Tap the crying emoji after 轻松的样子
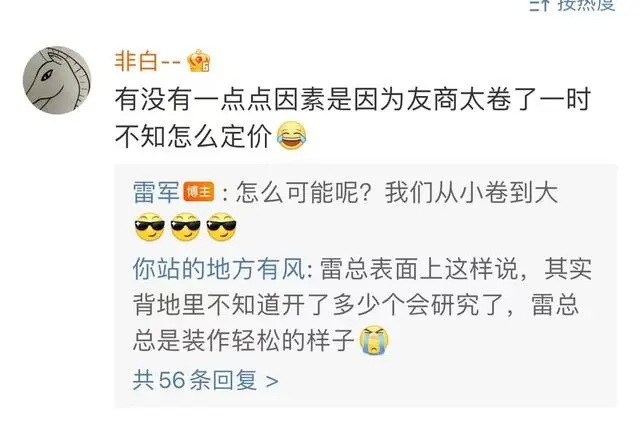Image resolution: width=640 pixels, height=421 pixels. (x=374, y=340)
